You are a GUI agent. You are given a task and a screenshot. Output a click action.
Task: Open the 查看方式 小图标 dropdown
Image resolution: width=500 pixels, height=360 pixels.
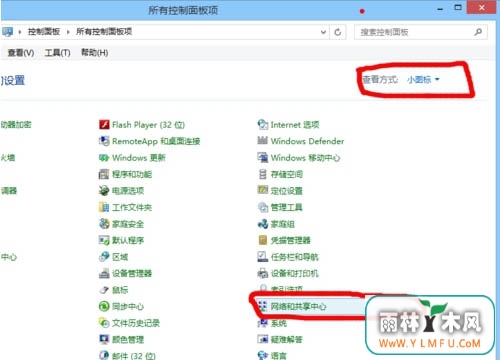tap(423, 80)
